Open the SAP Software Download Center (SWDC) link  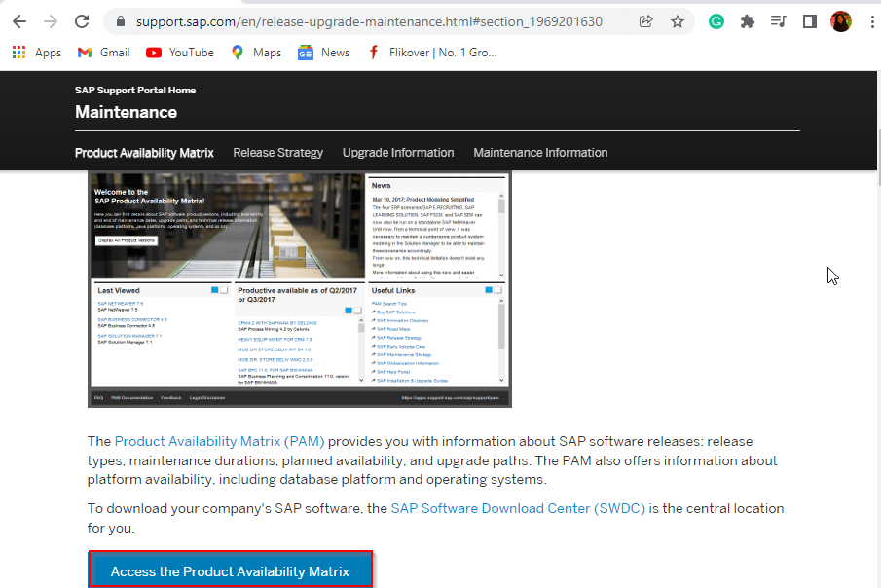coord(518,508)
